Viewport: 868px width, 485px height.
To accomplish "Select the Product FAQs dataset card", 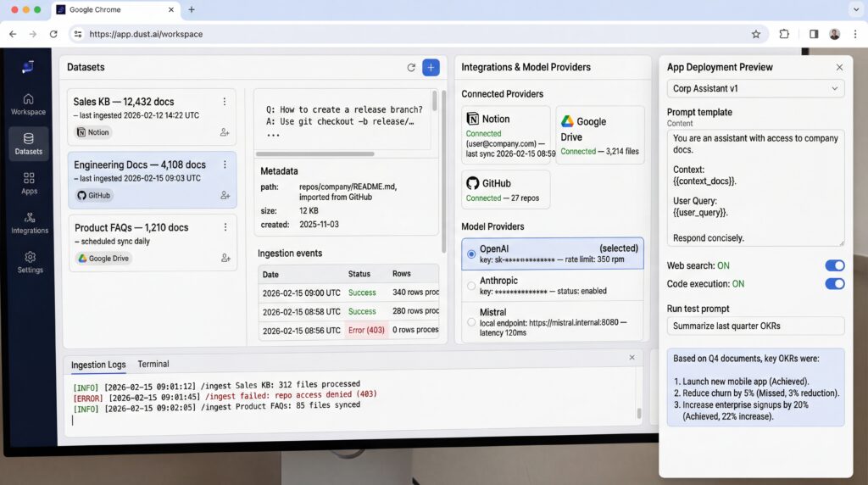I will pos(153,243).
